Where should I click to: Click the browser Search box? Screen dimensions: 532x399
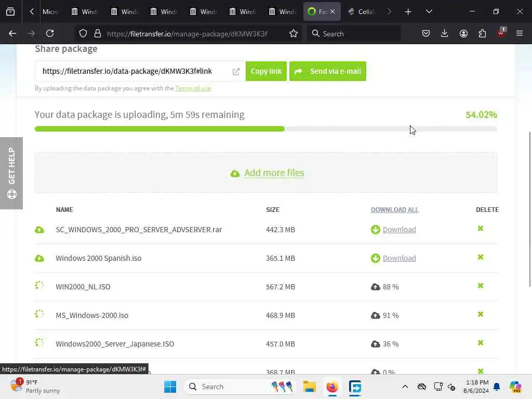[x=353, y=33]
